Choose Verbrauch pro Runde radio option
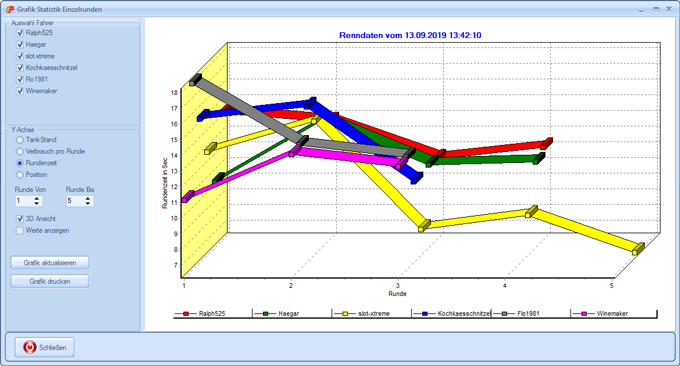The image size is (680, 366). click(20, 151)
